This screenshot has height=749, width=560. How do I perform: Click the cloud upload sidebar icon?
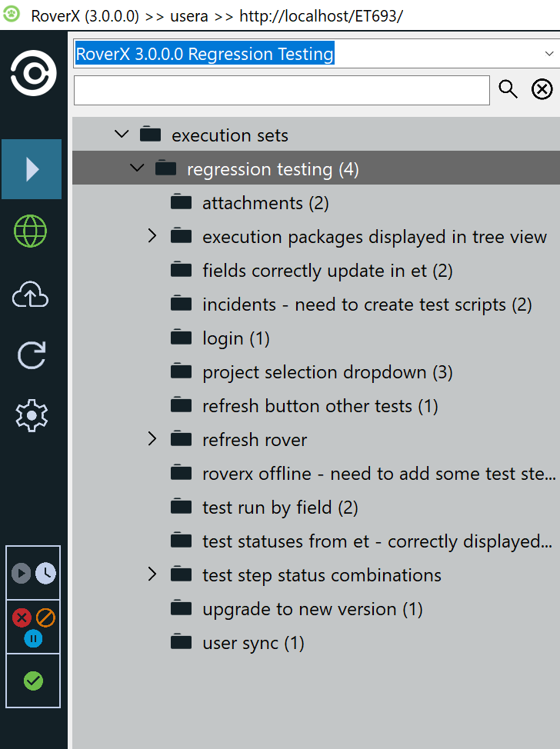32,295
